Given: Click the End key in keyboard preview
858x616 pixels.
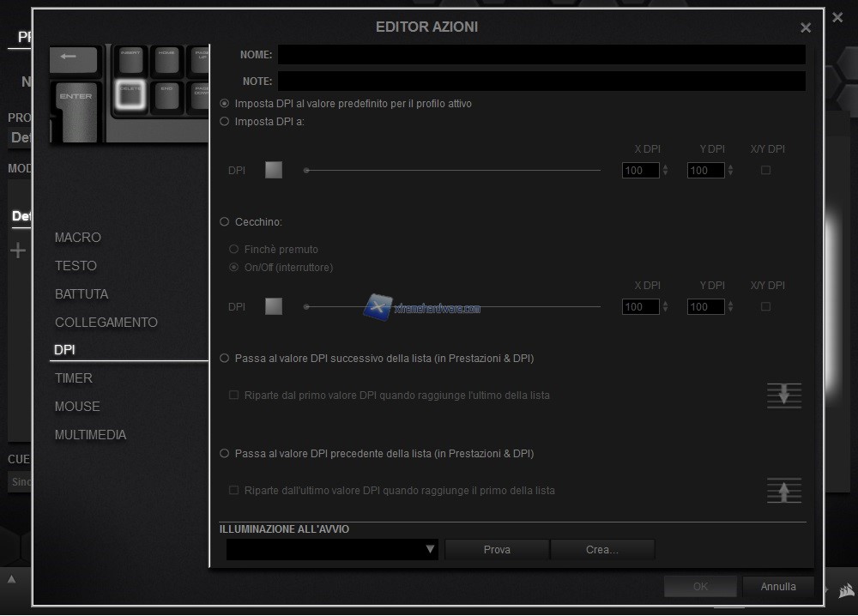Looking at the screenshot, I should (166, 94).
